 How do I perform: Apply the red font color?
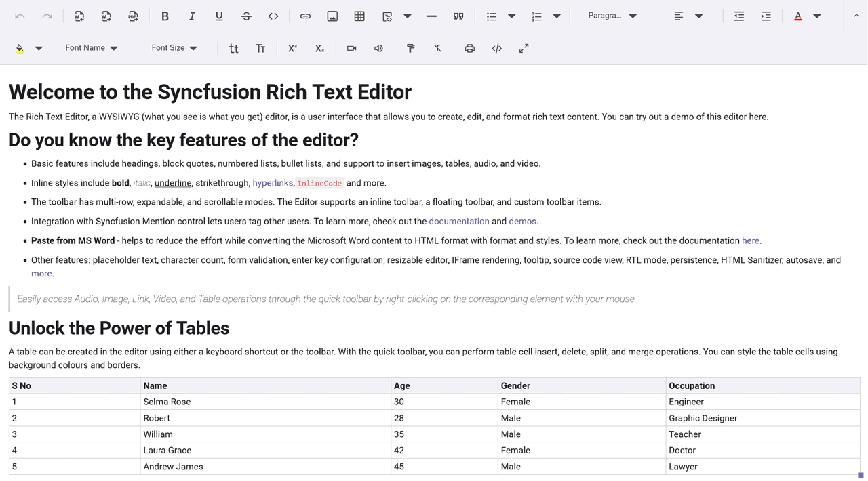coord(798,16)
